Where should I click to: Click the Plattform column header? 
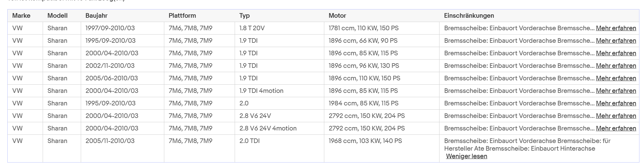coord(182,16)
